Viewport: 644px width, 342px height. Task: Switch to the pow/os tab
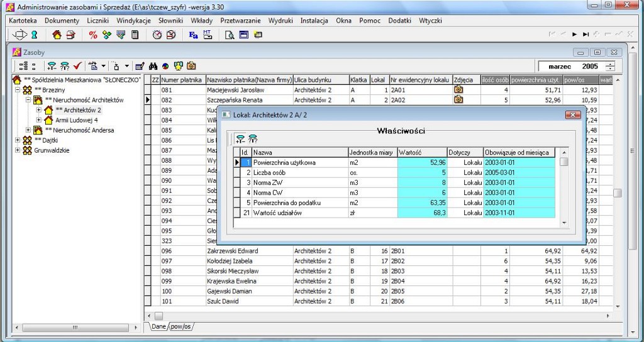(181, 326)
